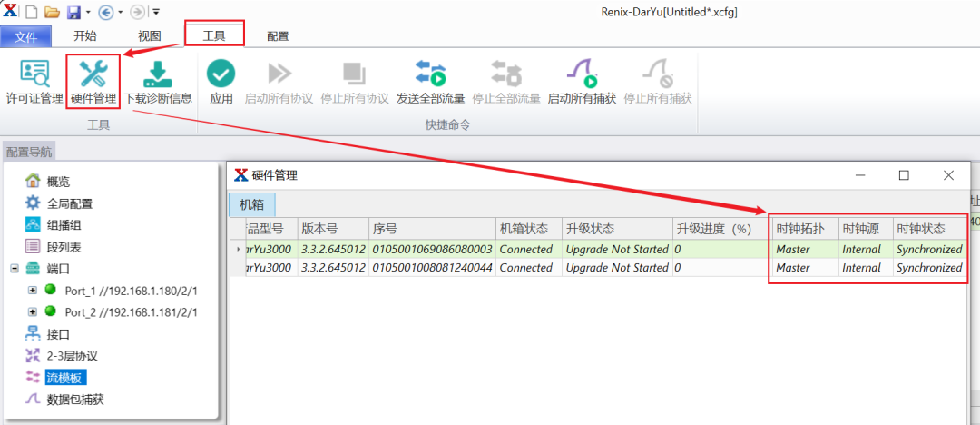The height and width of the screenshot is (425, 980).
Task: Click the open folder icon in title bar
Action: point(52,12)
